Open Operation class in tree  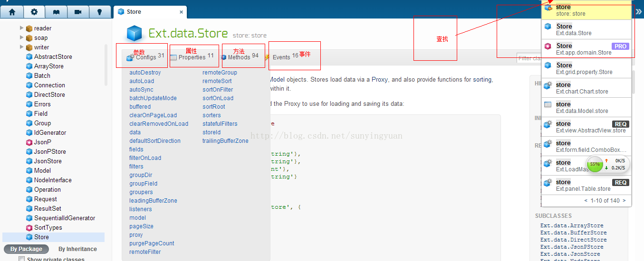48,189
